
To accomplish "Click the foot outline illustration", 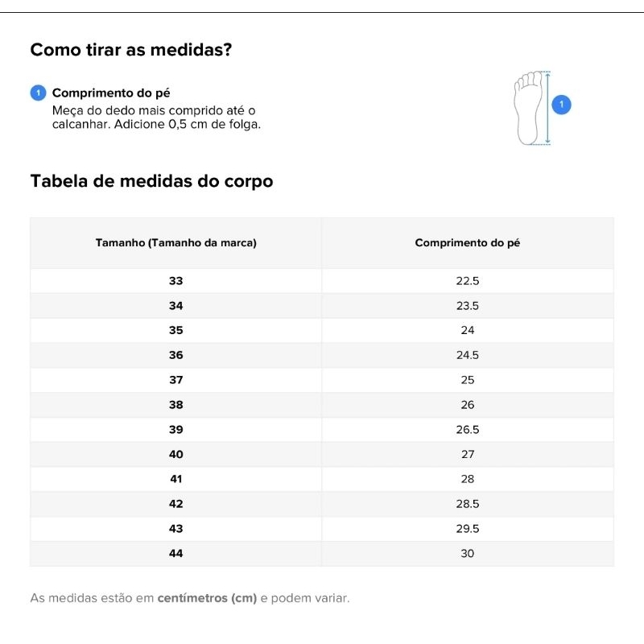I will [x=529, y=108].
